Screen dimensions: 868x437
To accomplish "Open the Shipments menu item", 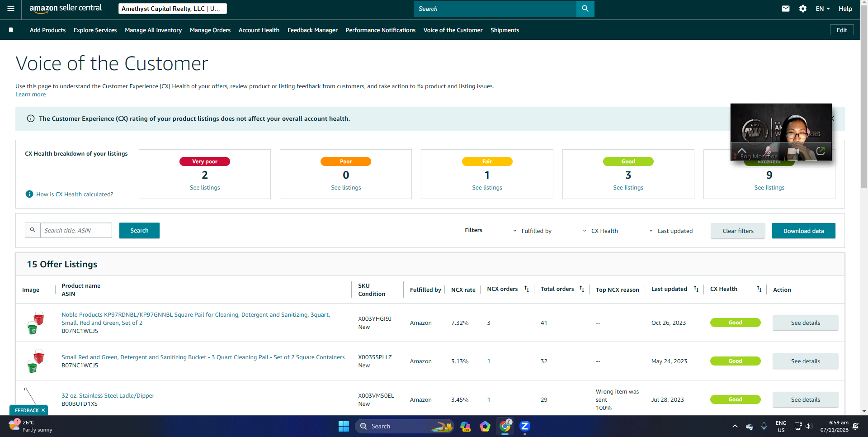I will point(505,30).
